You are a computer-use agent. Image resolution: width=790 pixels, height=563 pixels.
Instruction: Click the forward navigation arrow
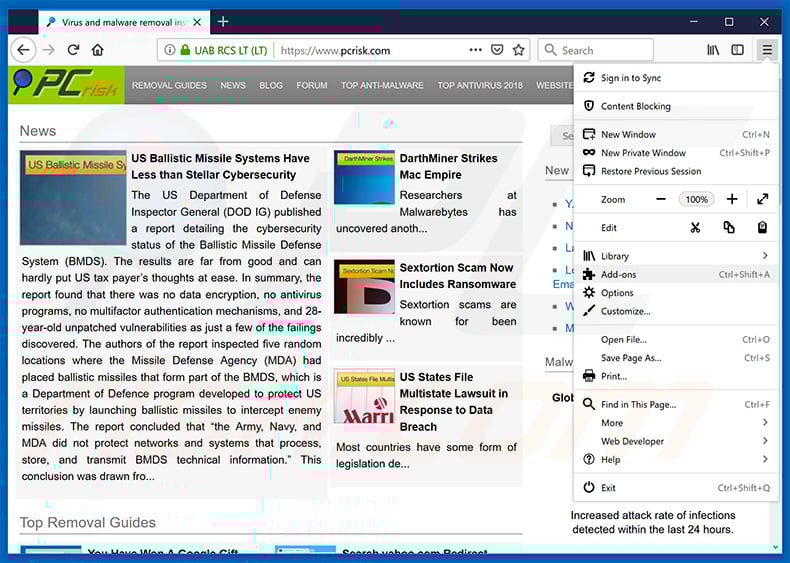pyautogui.click(x=49, y=50)
